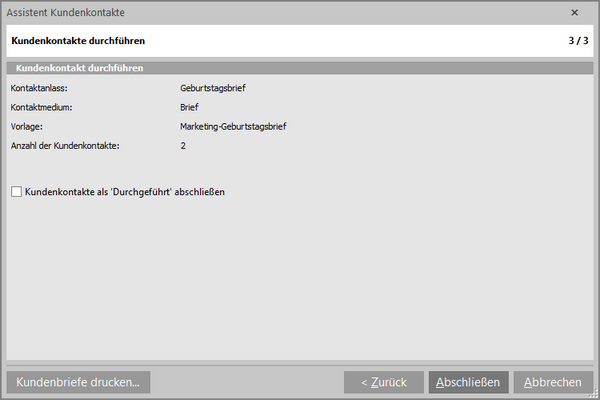Close the Assistent Kundenkontakte dialog
Image resolution: width=600 pixels, height=400 pixels.
pyautogui.click(x=574, y=13)
